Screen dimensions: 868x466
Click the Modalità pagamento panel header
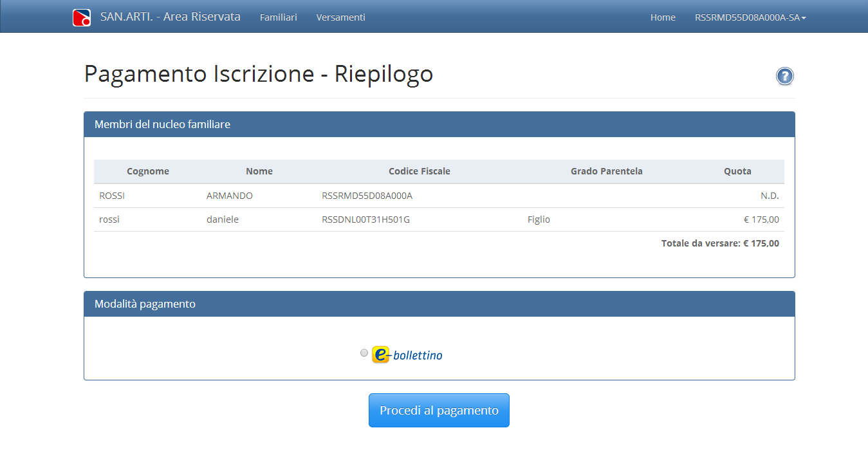[x=439, y=304]
